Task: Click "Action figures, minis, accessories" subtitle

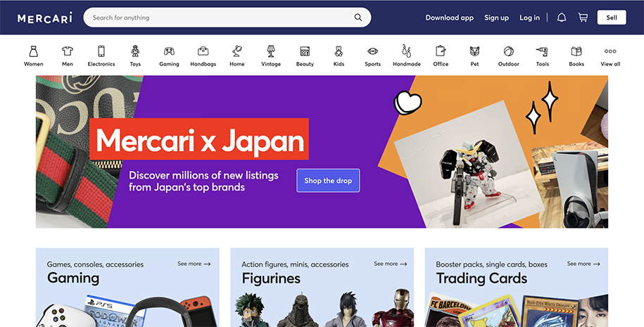Action: (295, 264)
